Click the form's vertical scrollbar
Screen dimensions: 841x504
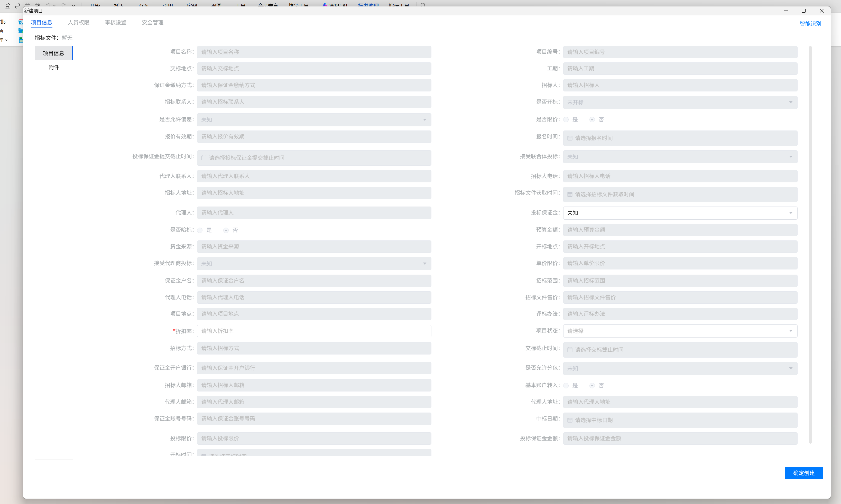810,245
